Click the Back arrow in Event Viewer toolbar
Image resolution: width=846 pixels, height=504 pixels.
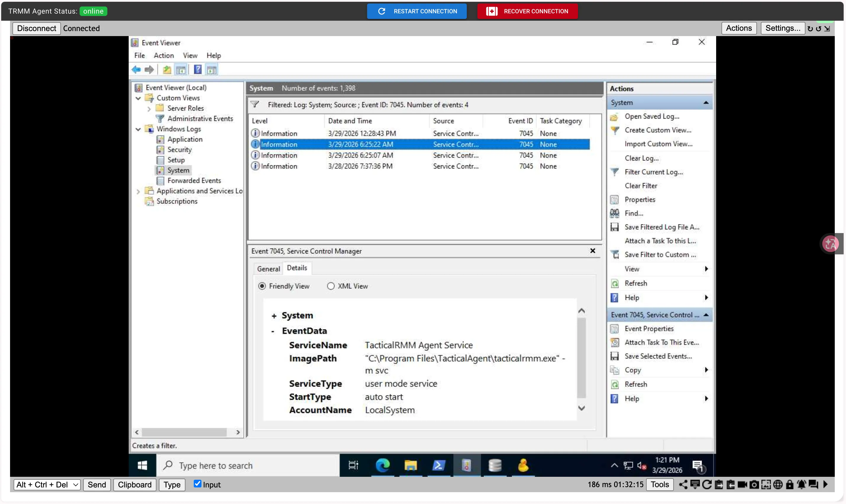tap(136, 70)
